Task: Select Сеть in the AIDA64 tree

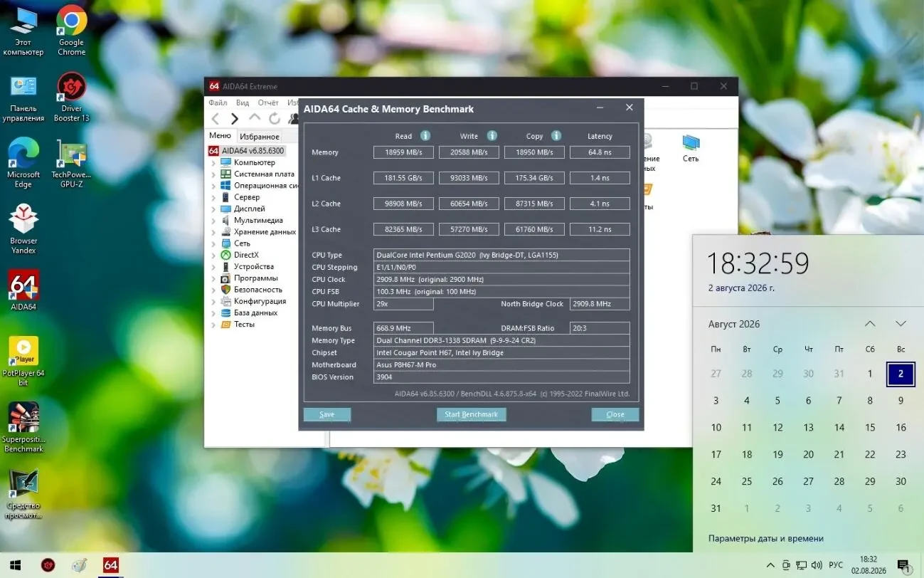Action: 242,243
